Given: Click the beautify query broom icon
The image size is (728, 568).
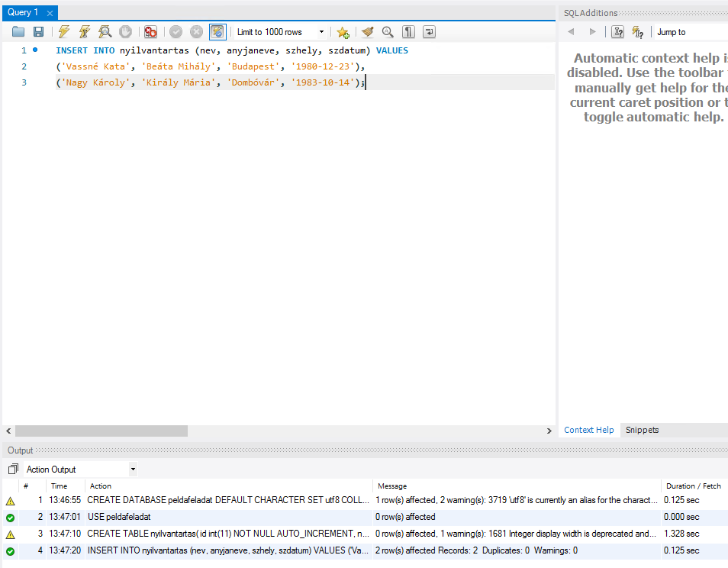Looking at the screenshot, I should tap(368, 32).
